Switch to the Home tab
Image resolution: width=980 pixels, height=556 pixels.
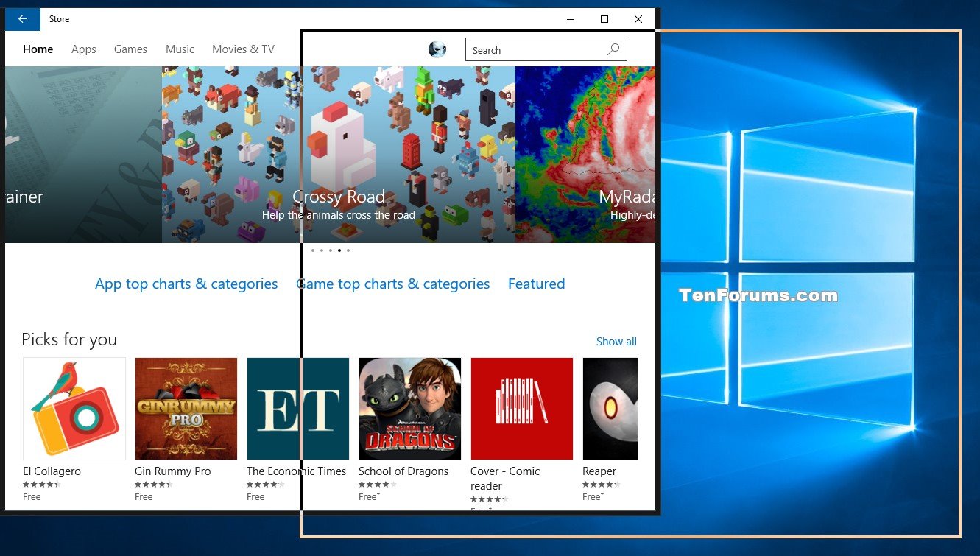coord(38,49)
